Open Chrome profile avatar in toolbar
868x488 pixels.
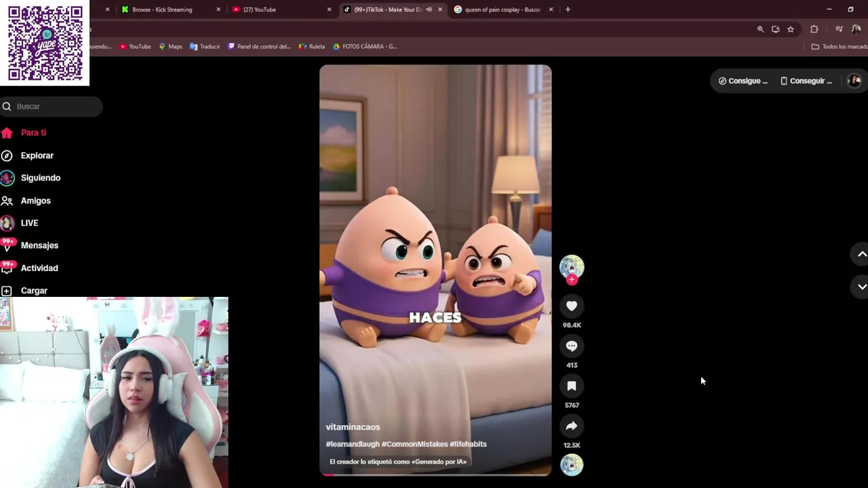tap(856, 29)
